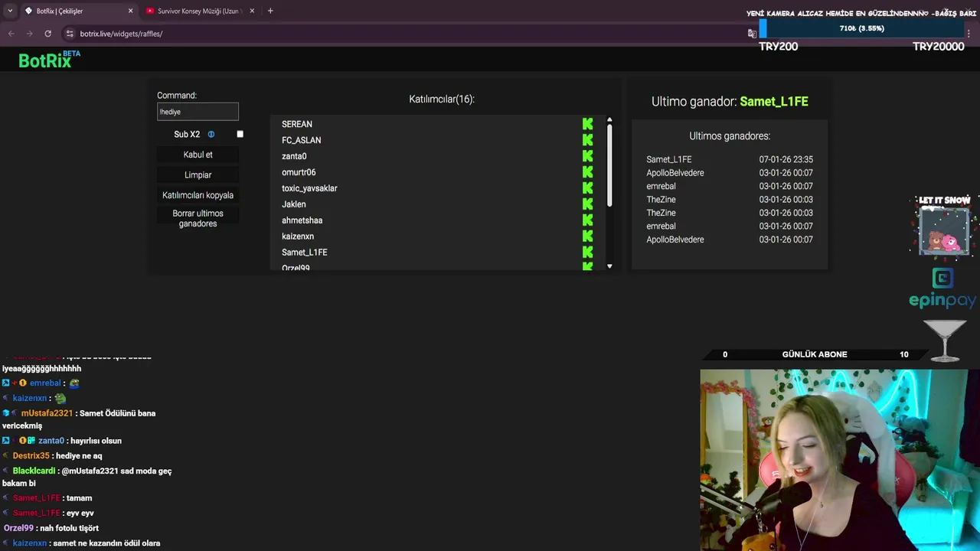Click the Kick icon beside ahmetshaa
Image resolution: width=980 pixels, height=551 pixels.
pos(587,220)
